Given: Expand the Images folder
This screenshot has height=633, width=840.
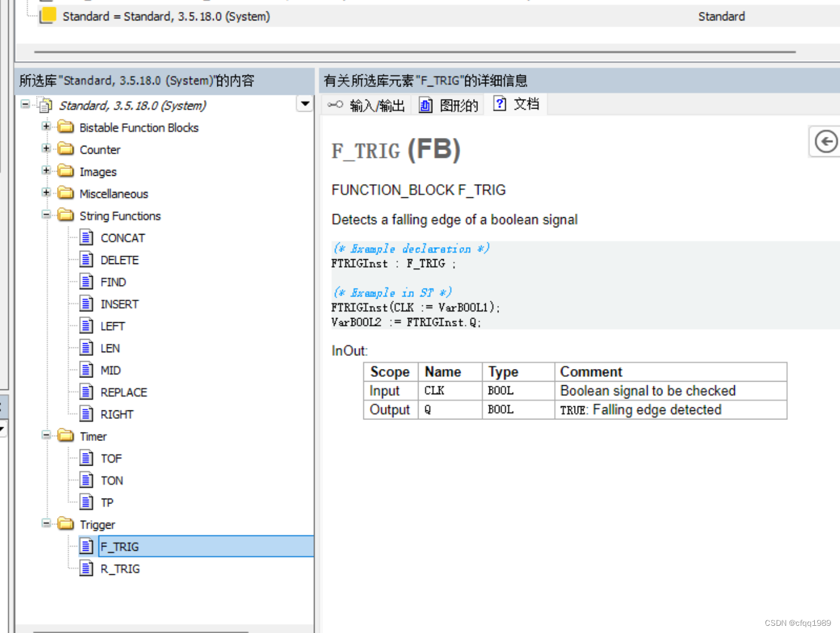Looking at the screenshot, I should point(46,170).
